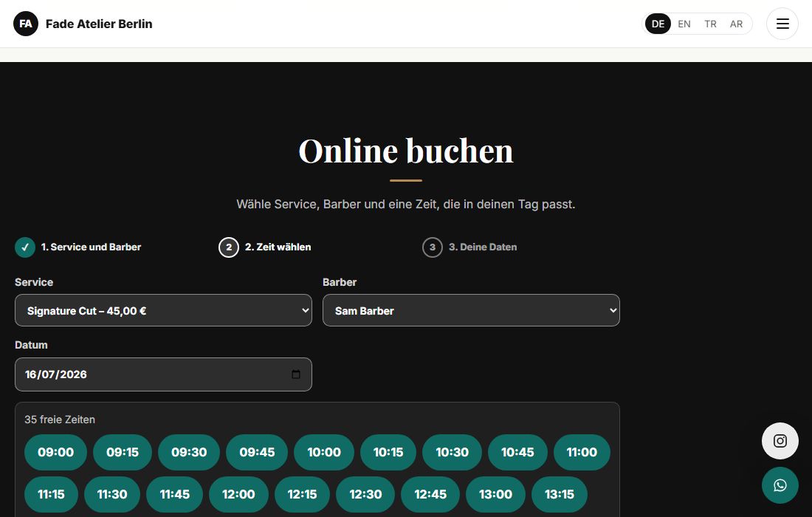Viewport: 812px width, 517px height.
Task: Select the 12:30 time slot
Action: click(365, 494)
